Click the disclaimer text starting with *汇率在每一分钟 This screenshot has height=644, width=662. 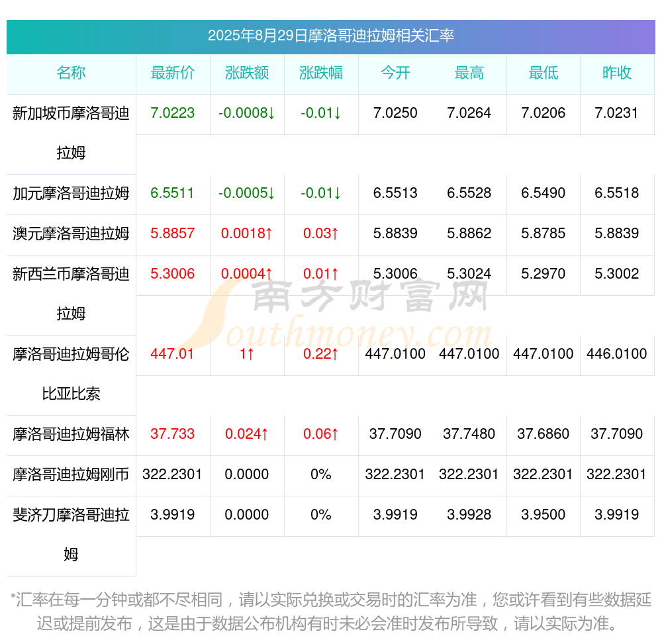pyautogui.click(x=330, y=612)
